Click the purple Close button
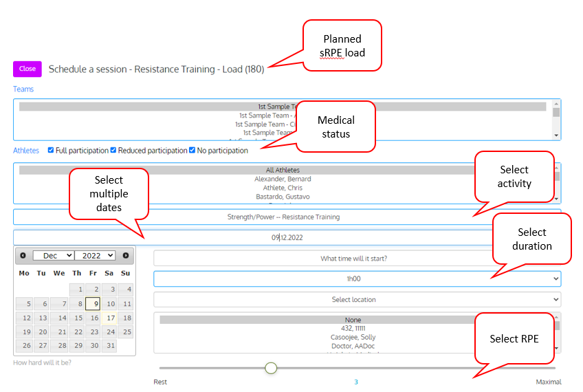This screenshot has width=583, height=392. 27,69
